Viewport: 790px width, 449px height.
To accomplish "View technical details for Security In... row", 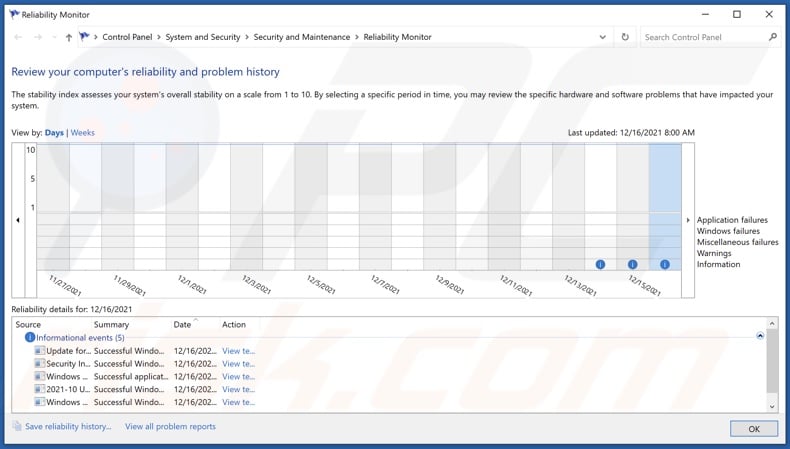I will [x=238, y=363].
